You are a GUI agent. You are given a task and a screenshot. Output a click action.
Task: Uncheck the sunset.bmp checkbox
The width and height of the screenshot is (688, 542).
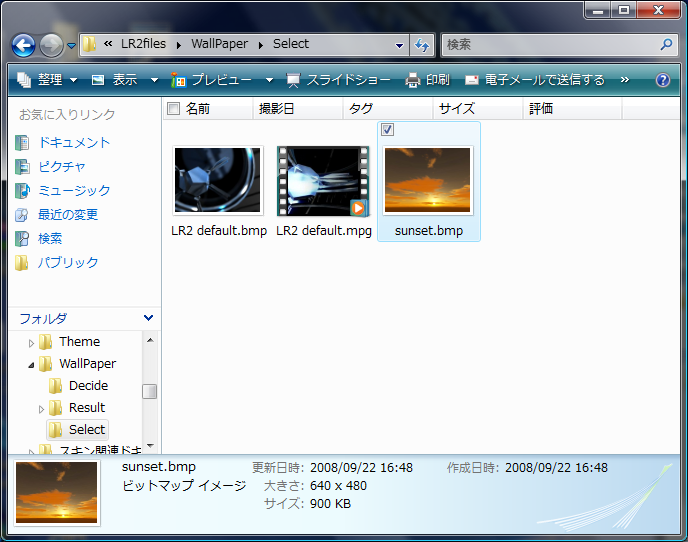coord(388,130)
